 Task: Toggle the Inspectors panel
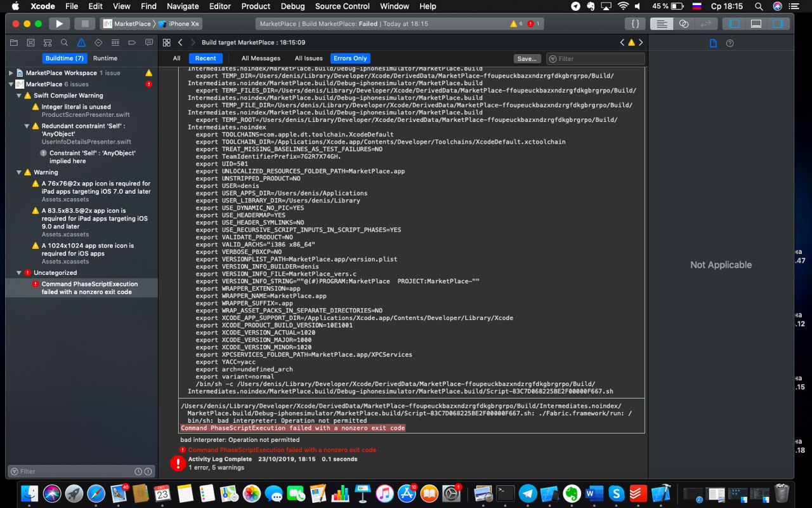click(x=778, y=23)
